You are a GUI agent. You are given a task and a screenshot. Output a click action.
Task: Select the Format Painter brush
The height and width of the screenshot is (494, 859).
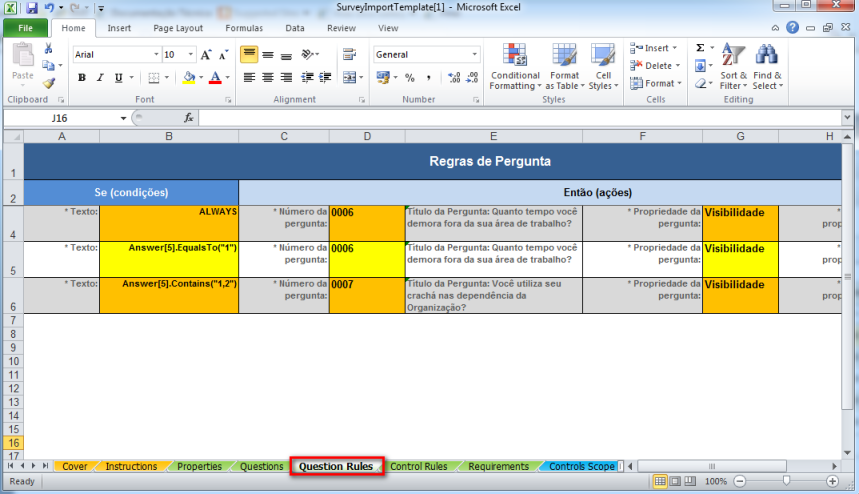49,83
